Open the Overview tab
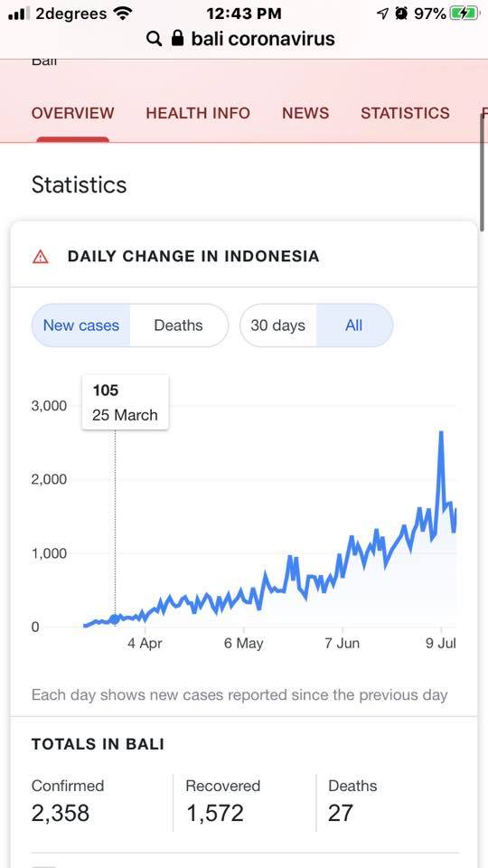Viewport: 488px width, 868px height. click(72, 114)
